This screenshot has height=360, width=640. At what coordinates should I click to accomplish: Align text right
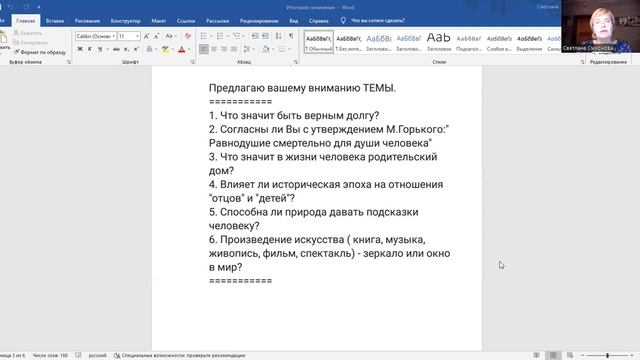(x=224, y=49)
